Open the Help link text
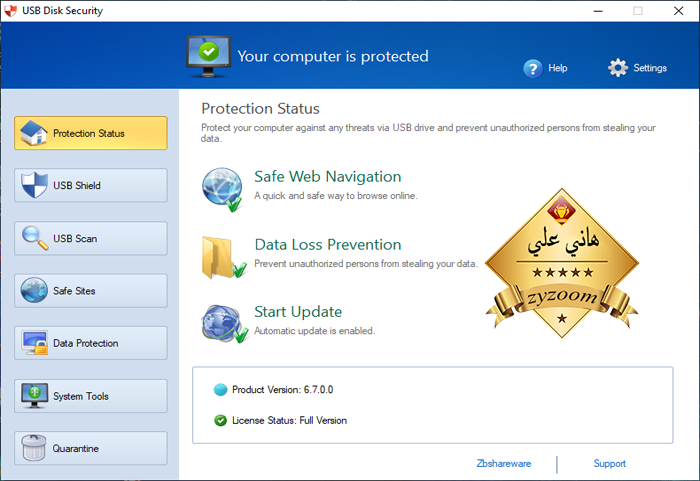The height and width of the screenshot is (481, 700). point(558,68)
